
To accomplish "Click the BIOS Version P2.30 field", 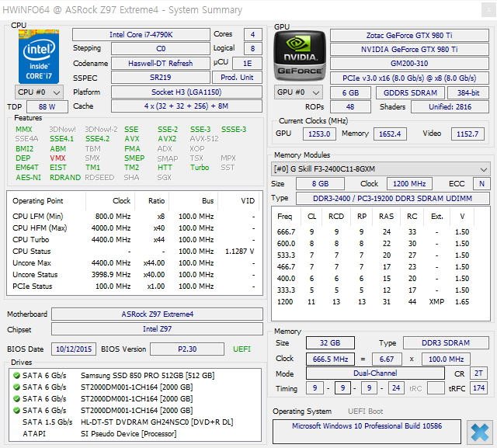I will [x=187, y=349].
